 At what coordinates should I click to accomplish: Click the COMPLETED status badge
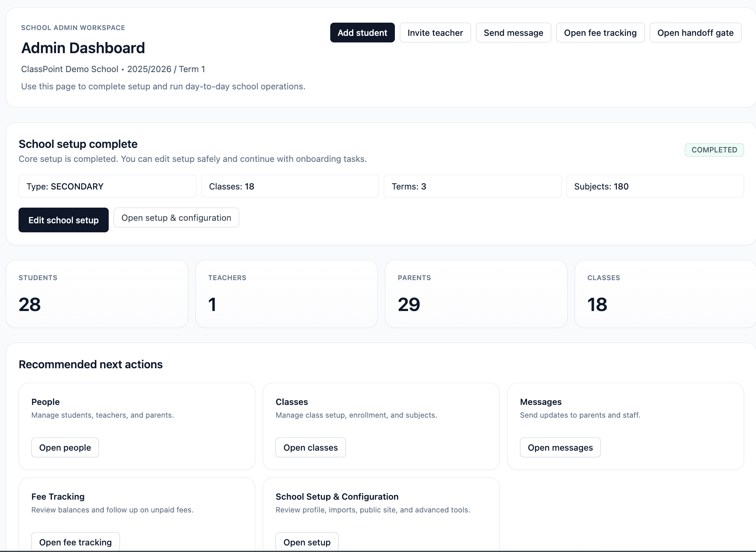pos(714,150)
